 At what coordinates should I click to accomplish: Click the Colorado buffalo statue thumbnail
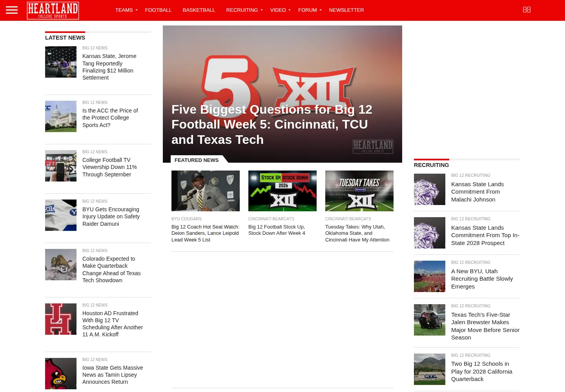[61, 265]
